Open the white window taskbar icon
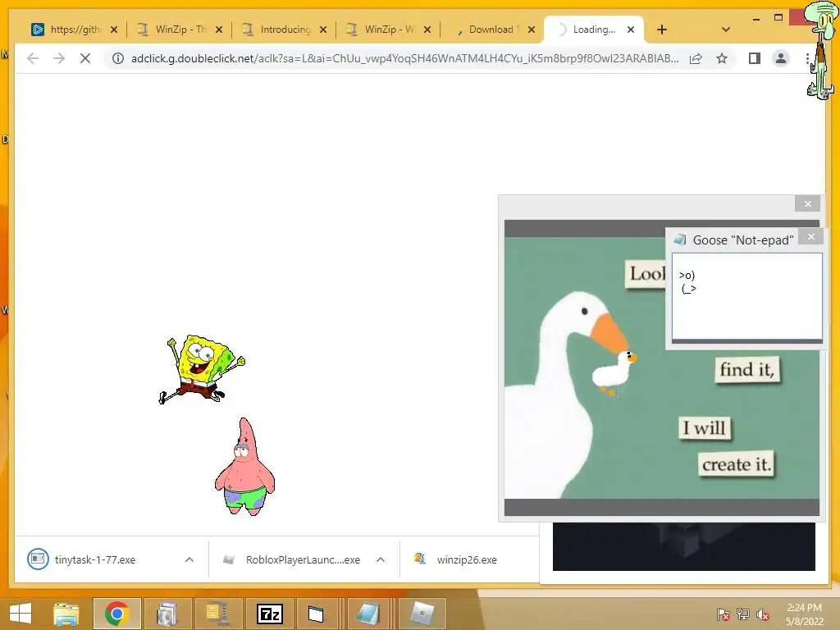Viewport: 840px width, 630px height. 316,614
